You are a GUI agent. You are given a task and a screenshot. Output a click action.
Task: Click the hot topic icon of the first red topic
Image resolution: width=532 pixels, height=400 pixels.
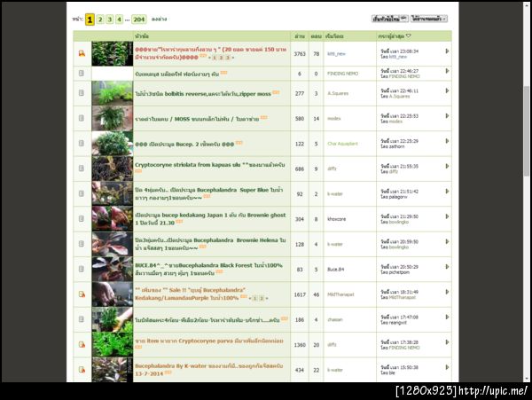click(x=82, y=53)
